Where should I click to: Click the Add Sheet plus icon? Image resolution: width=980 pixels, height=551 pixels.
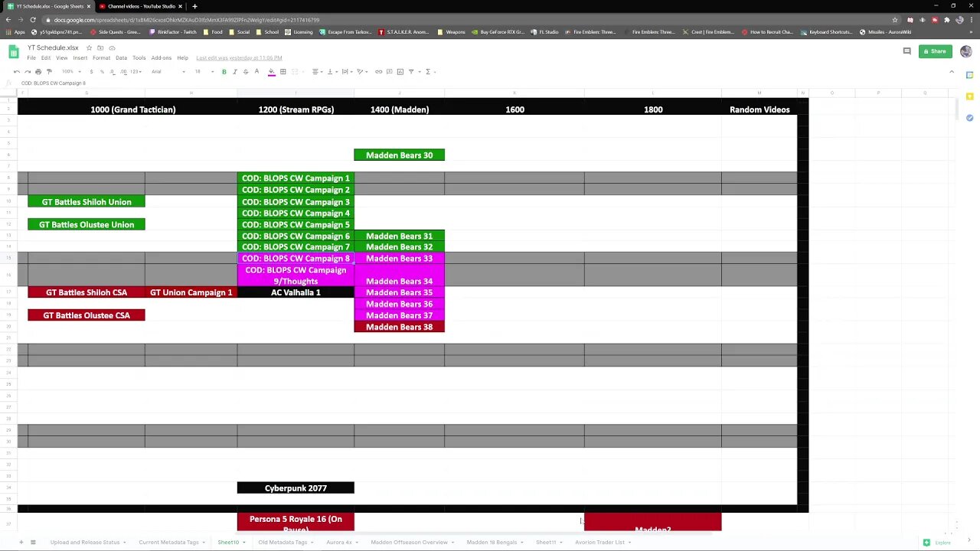point(21,542)
